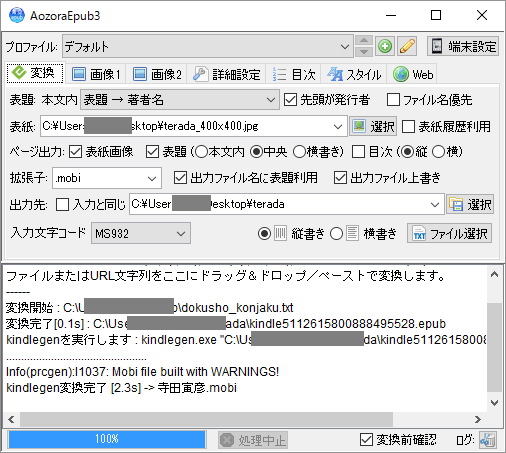This screenshot has width=506, height=453.
Task: Click the 100% progress bar
Action: click(x=107, y=439)
